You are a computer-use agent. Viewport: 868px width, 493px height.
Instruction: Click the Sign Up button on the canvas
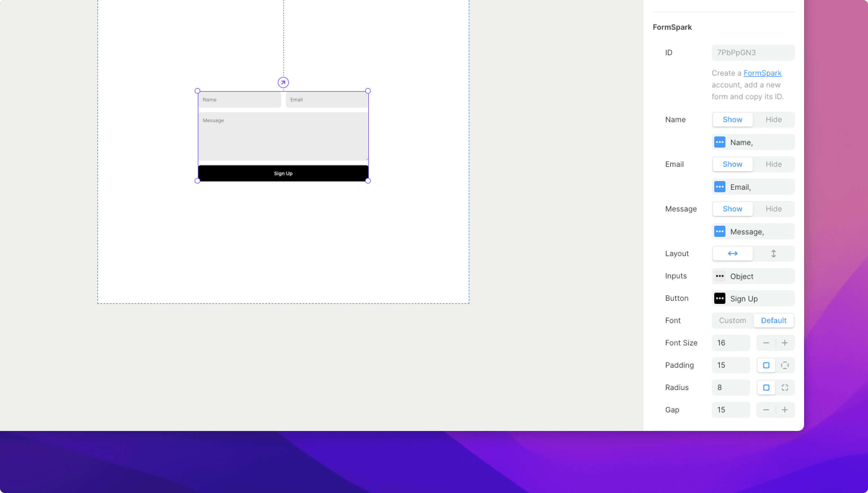point(283,173)
